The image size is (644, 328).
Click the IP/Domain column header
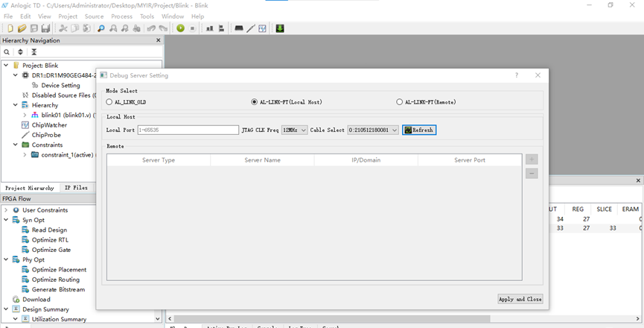366,160
